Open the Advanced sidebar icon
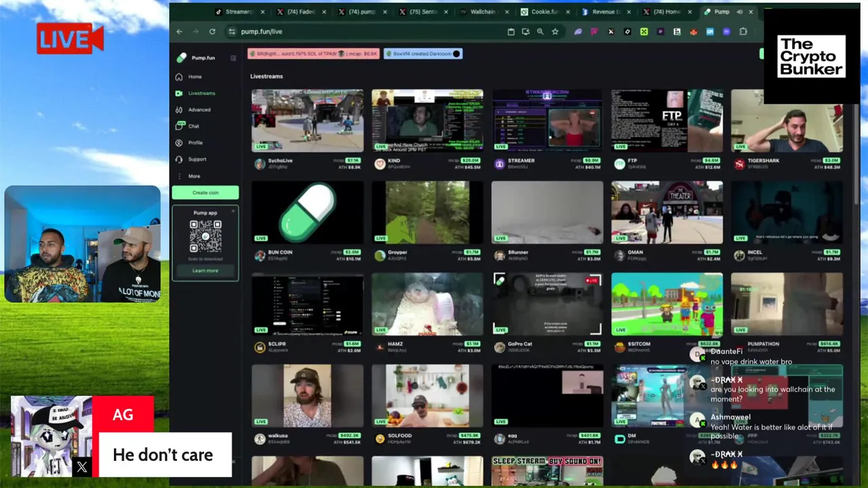 [x=179, y=110]
